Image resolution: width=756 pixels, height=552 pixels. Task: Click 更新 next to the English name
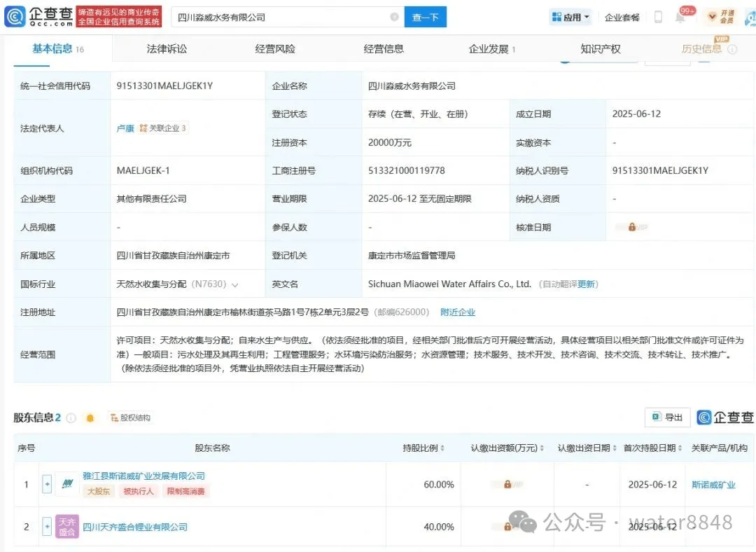click(x=587, y=284)
